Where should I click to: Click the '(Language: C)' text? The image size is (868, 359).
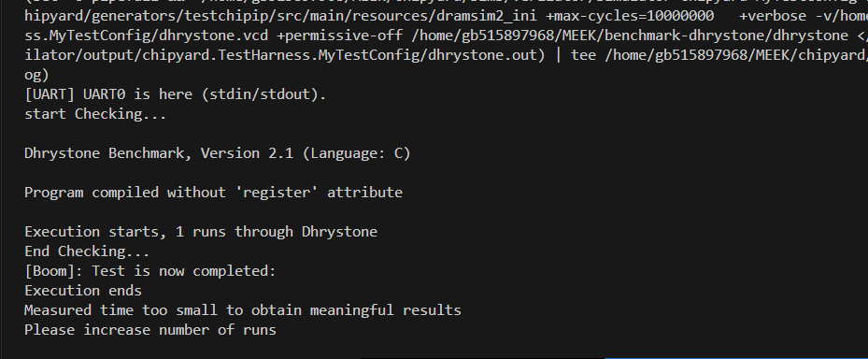(357, 153)
